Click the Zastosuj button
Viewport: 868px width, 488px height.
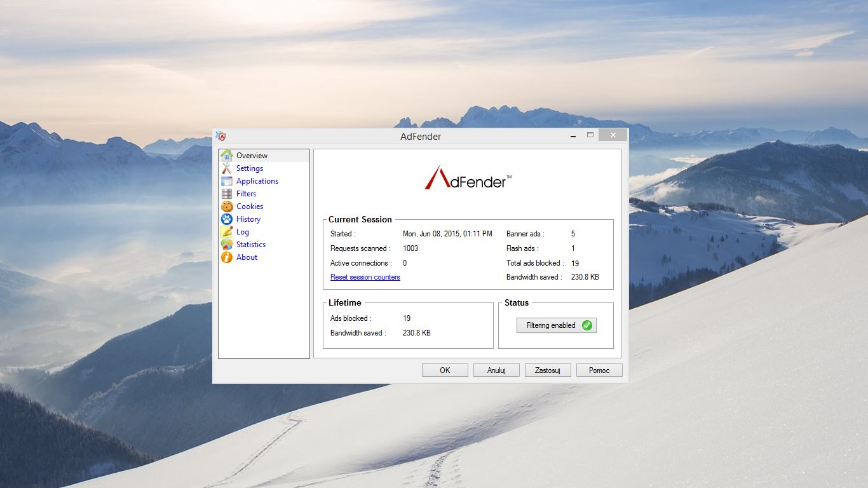pos(548,370)
